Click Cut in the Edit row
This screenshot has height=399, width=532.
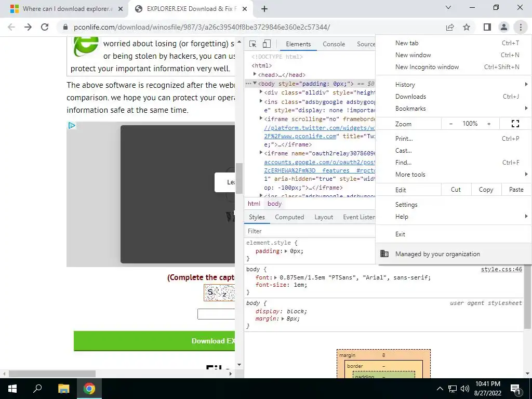click(456, 190)
